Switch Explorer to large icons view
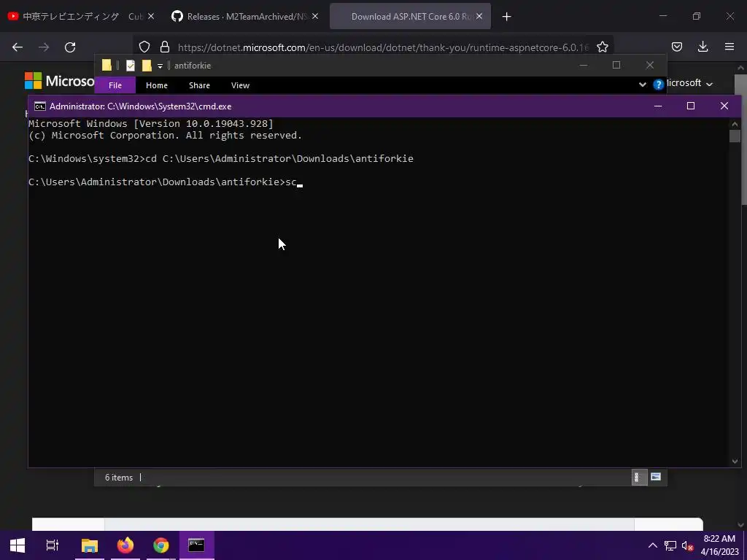The height and width of the screenshot is (560, 747). click(656, 477)
